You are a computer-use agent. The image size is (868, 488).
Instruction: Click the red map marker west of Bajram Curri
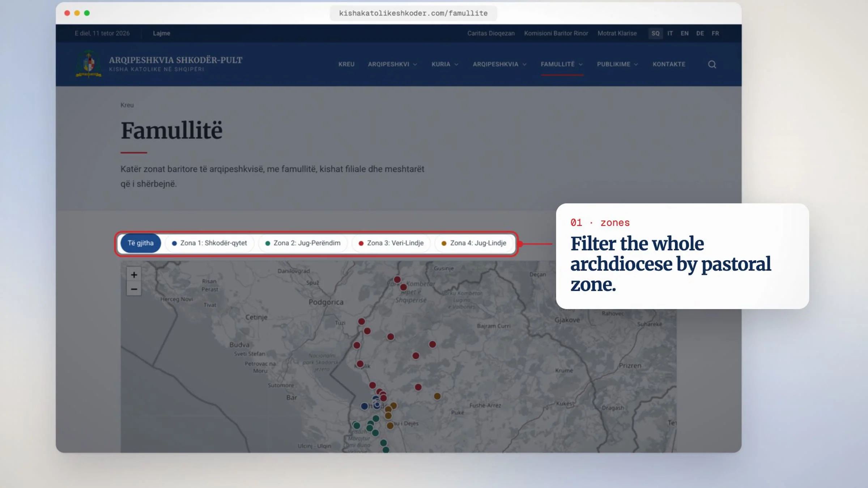[x=432, y=344]
